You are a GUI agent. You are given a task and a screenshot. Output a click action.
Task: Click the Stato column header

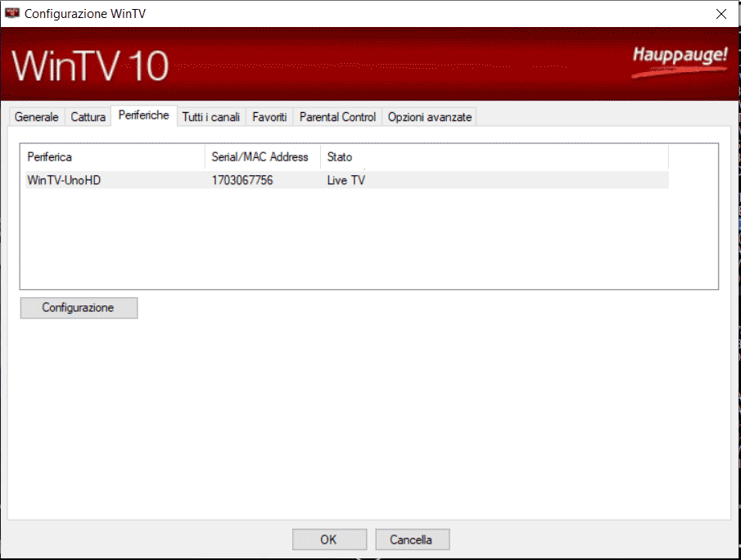coord(495,157)
